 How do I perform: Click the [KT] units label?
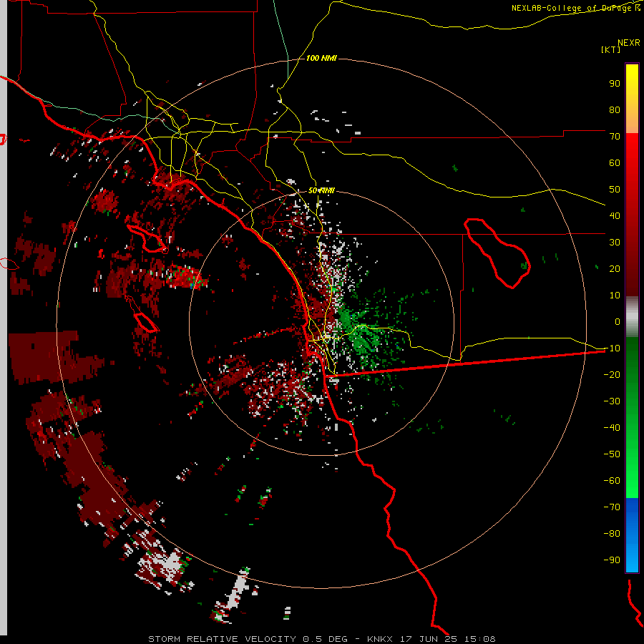(x=611, y=49)
